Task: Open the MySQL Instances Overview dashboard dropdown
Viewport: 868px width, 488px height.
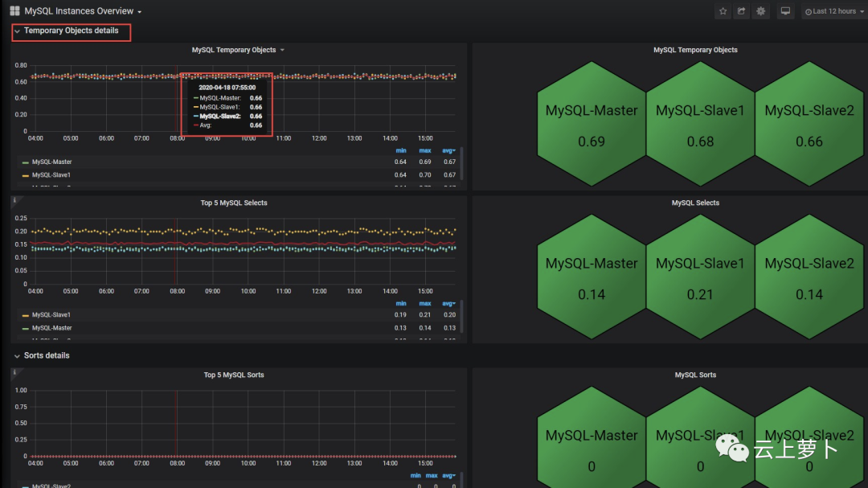Action: [x=83, y=11]
